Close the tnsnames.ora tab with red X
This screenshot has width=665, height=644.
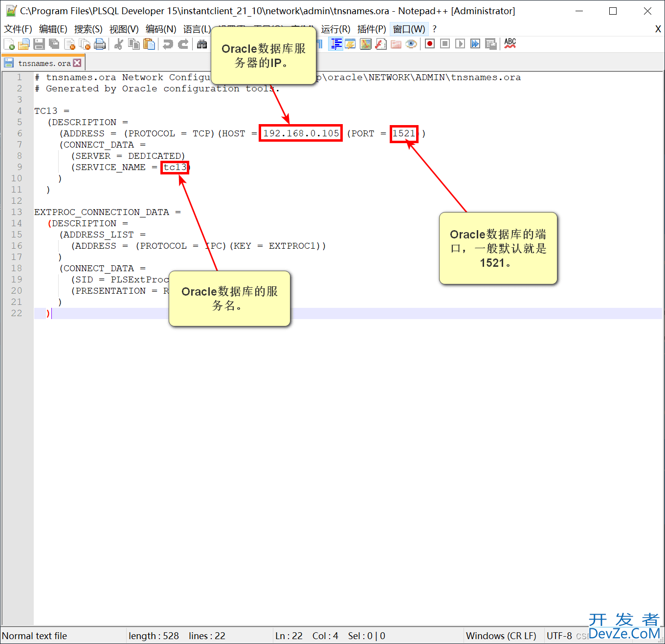[77, 63]
